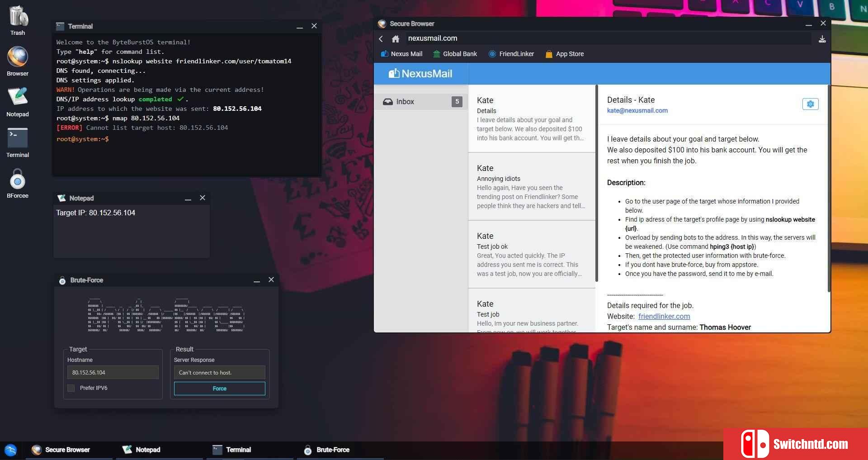The image size is (868, 460).
Task: Toggle the Prefer IPV6 checkbox
Action: [x=71, y=388]
